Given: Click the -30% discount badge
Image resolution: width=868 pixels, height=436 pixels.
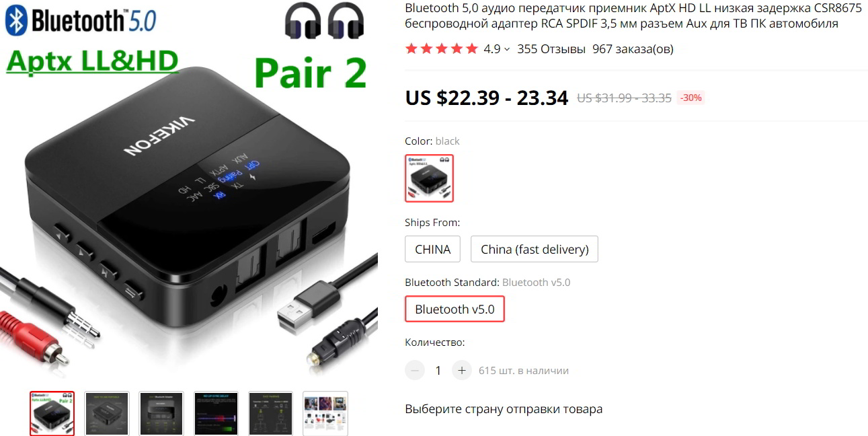Looking at the screenshot, I should tap(691, 98).
